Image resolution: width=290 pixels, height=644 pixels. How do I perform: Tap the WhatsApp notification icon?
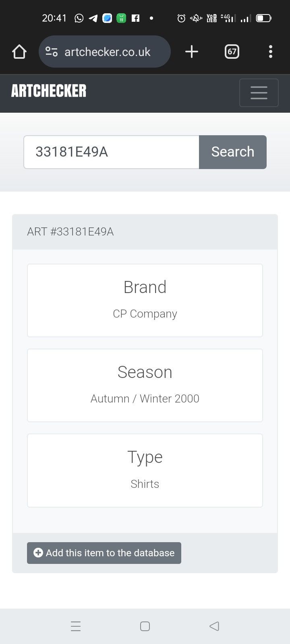click(79, 18)
